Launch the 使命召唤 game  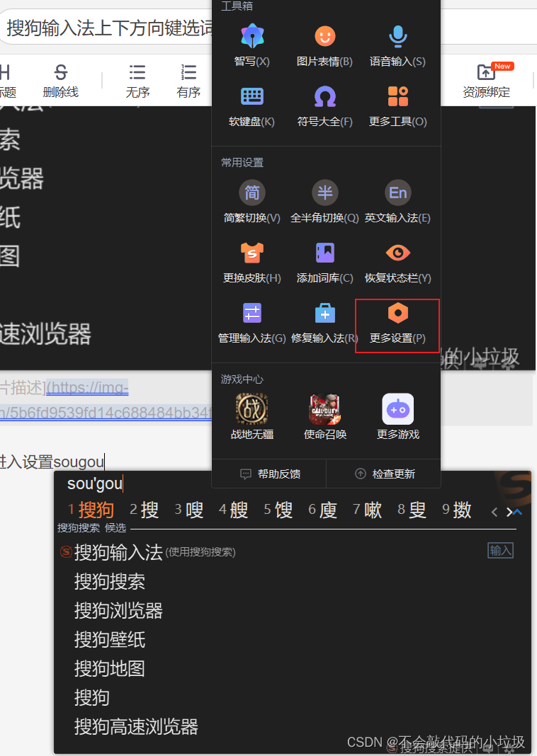[324, 416]
